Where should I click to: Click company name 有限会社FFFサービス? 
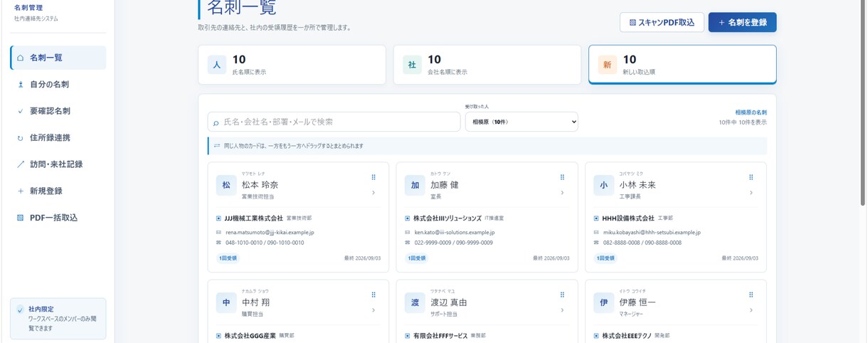(440, 335)
